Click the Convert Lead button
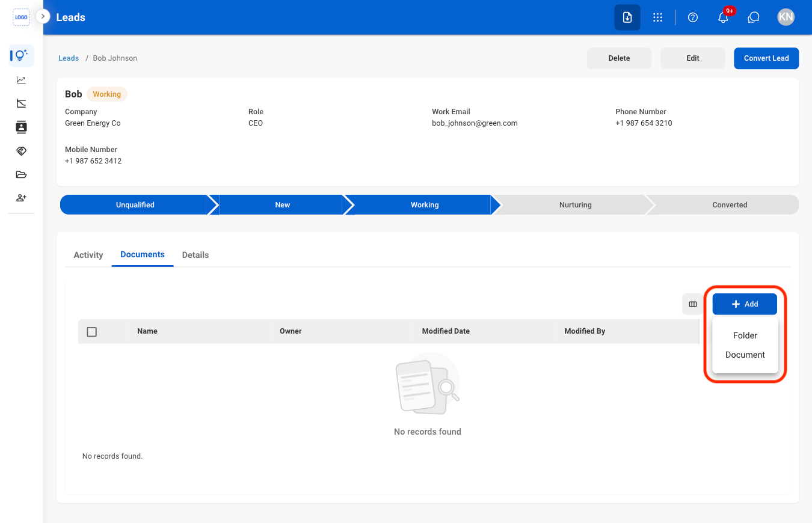Image resolution: width=812 pixels, height=523 pixels. point(766,58)
